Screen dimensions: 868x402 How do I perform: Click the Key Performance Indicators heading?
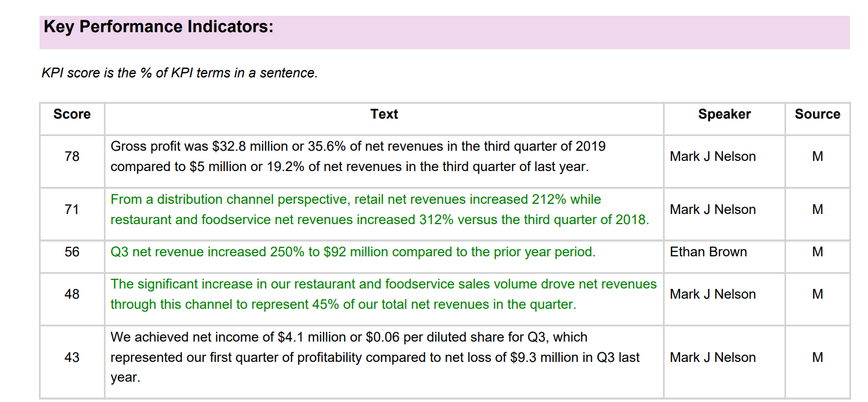pos(159,27)
